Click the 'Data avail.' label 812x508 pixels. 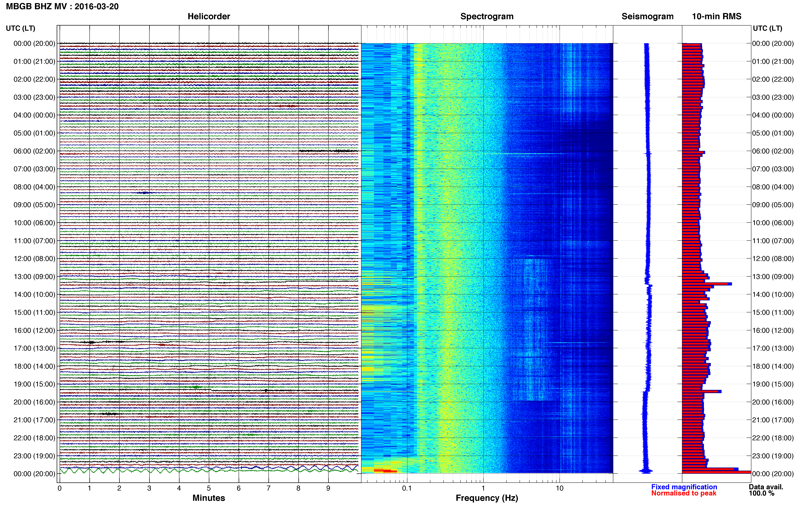(x=766, y=487)
